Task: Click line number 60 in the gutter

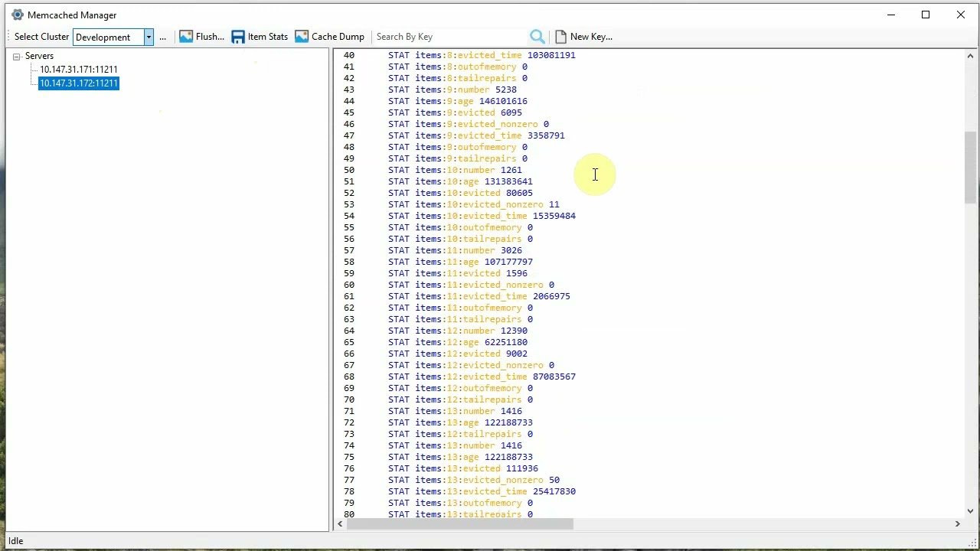Action: pyautogui.click(x=349, y=285)
